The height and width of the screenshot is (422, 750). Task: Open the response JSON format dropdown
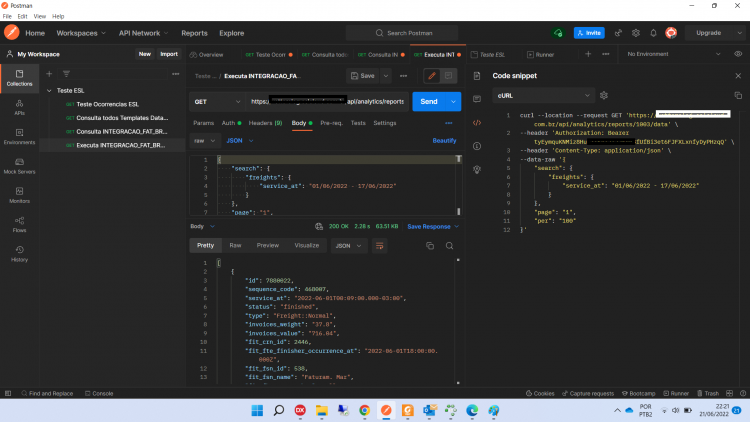point(348,246)
